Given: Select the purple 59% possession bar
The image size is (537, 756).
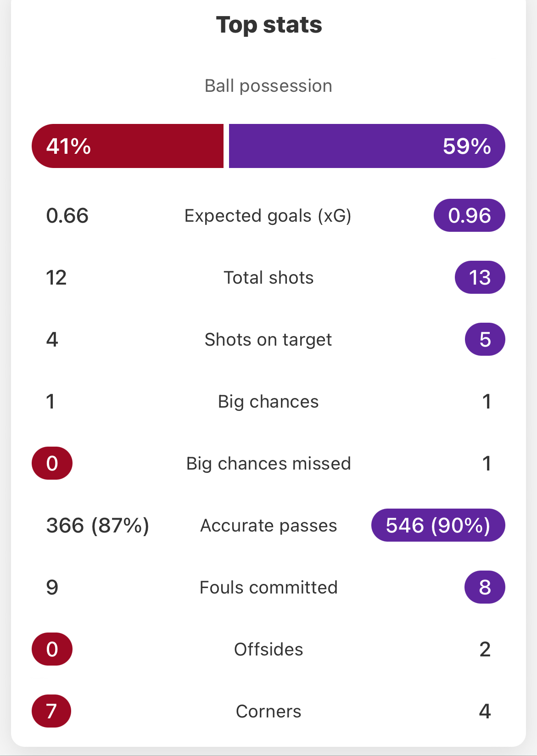Looking at the screenshot, I should tap(367, 146).
